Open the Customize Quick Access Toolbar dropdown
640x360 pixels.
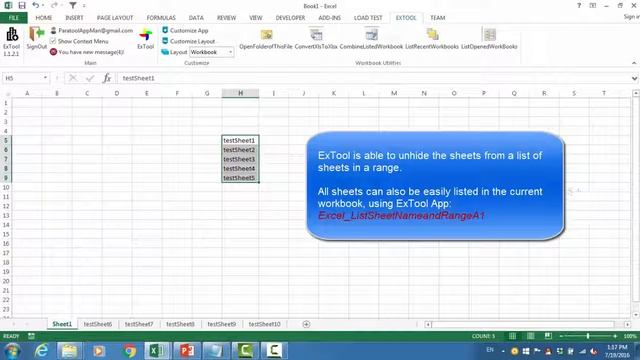(84, 6)
